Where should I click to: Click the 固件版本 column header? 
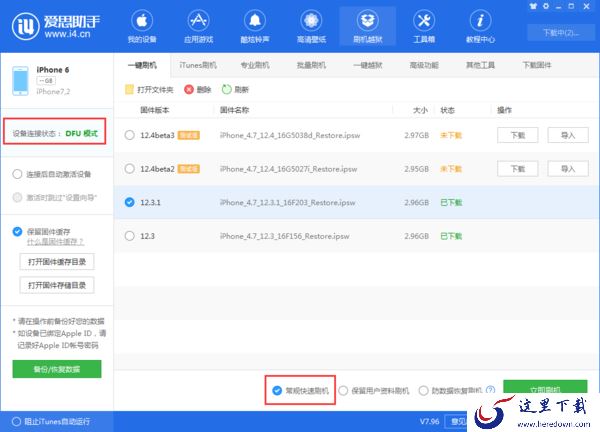pos(155,110)
